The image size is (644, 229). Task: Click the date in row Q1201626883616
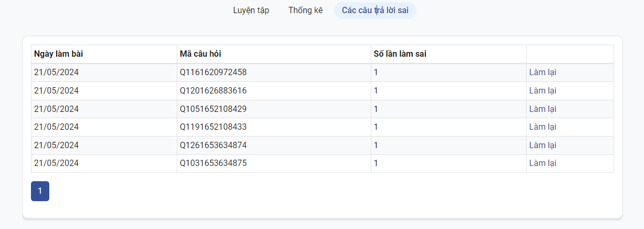(x=56, y=91)
